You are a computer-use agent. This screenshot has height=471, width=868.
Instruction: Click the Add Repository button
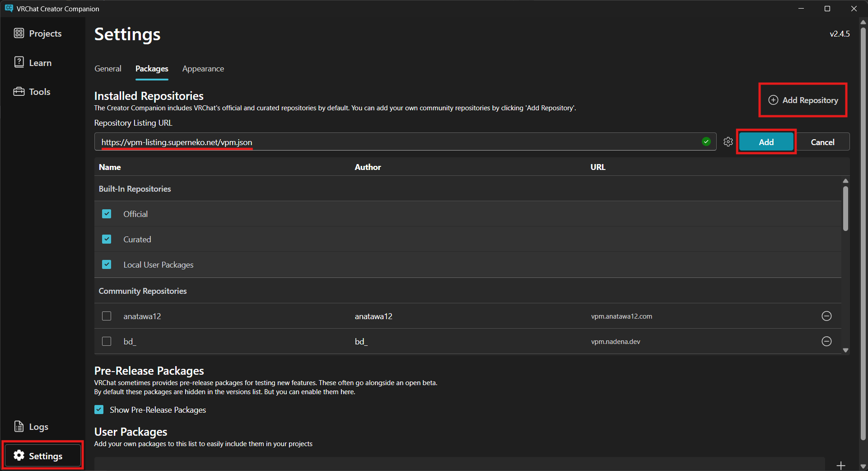[803, 100]
